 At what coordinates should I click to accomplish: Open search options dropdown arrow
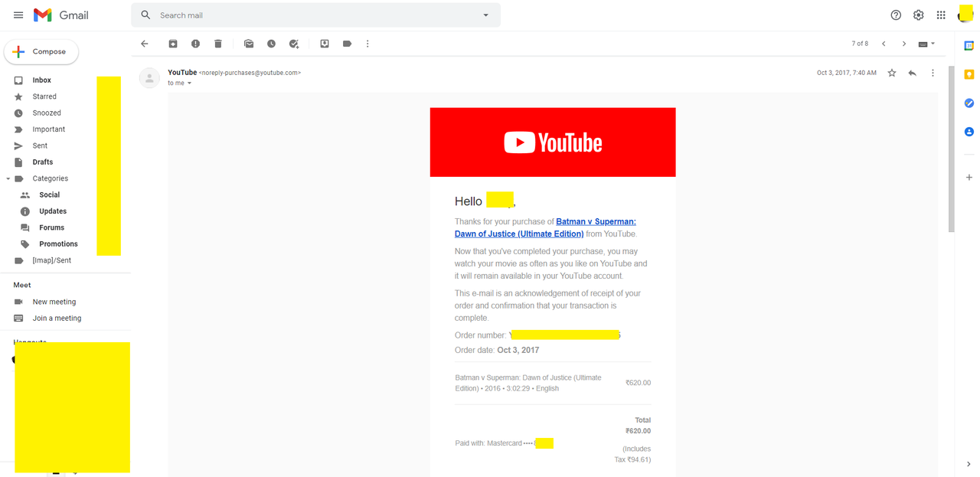click(485, 15)
